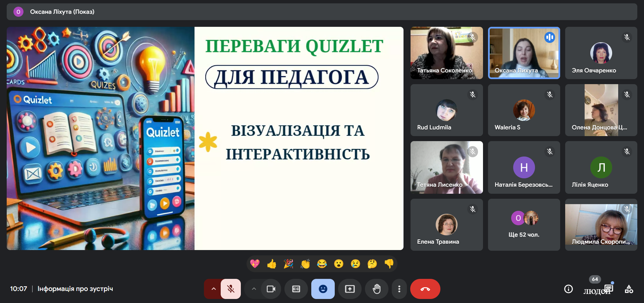This screenshot has width=644, height=303.
Task: Open chat with everyone panel
Action: pyautogui.click(x=609, y=288)
